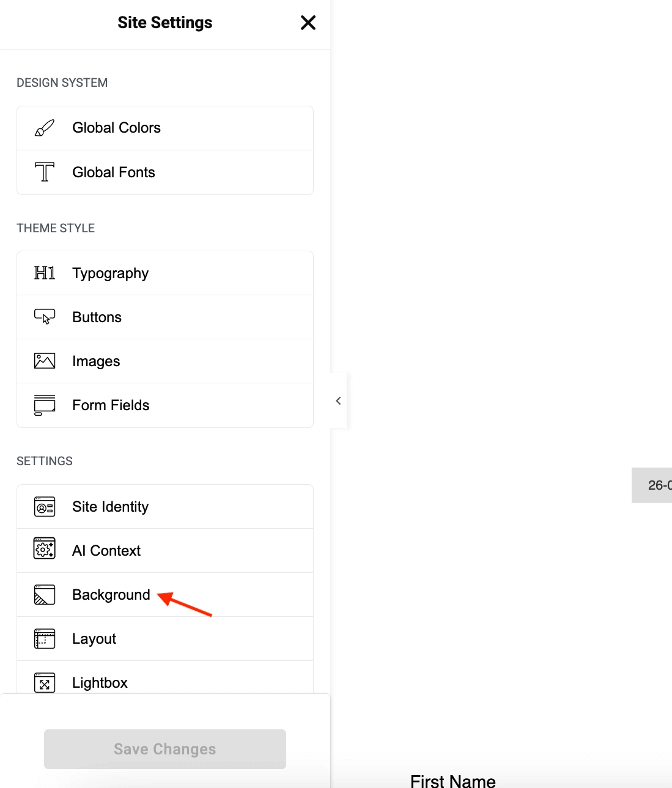
Task: Click the First Name form field
Action: click(x=453, y=781)
